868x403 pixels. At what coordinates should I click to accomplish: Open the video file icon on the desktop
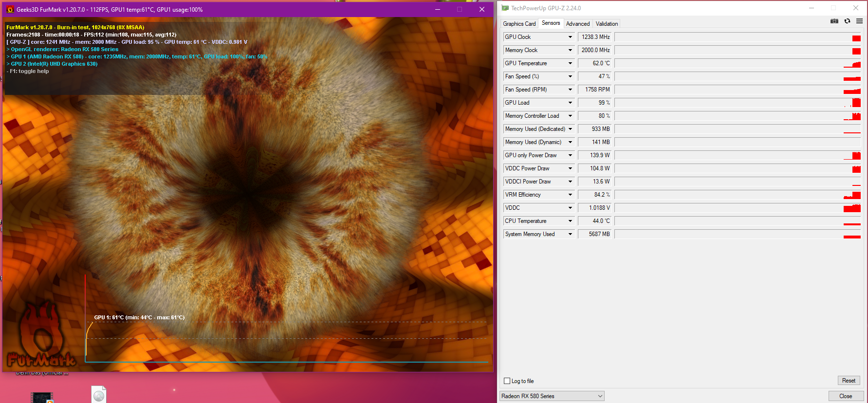point(42,397)
